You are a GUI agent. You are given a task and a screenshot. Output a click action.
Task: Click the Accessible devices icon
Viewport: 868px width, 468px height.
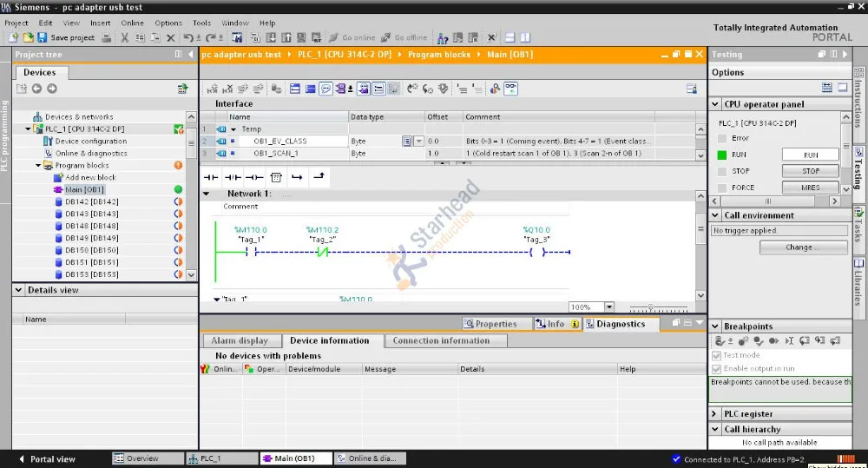pyautogui.click(x=443, y=37)
